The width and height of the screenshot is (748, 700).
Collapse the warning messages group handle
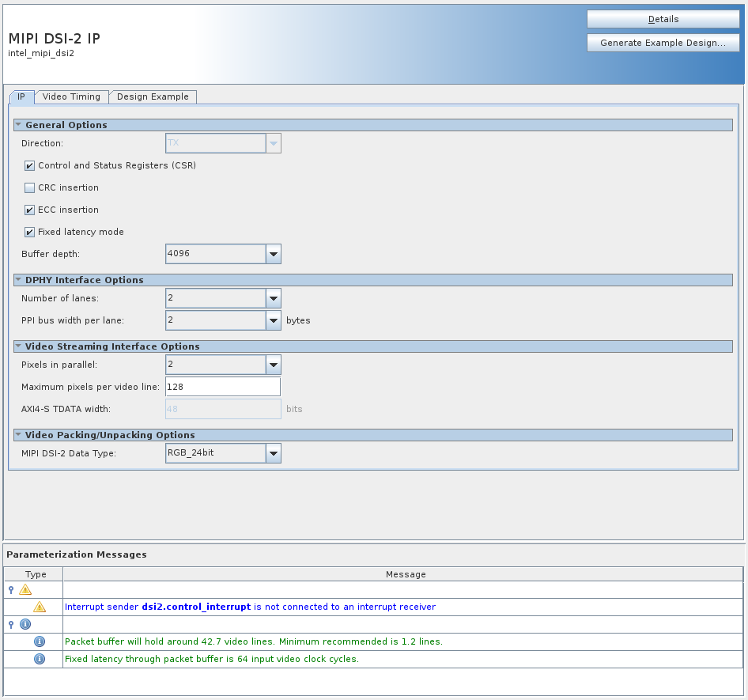11,590
